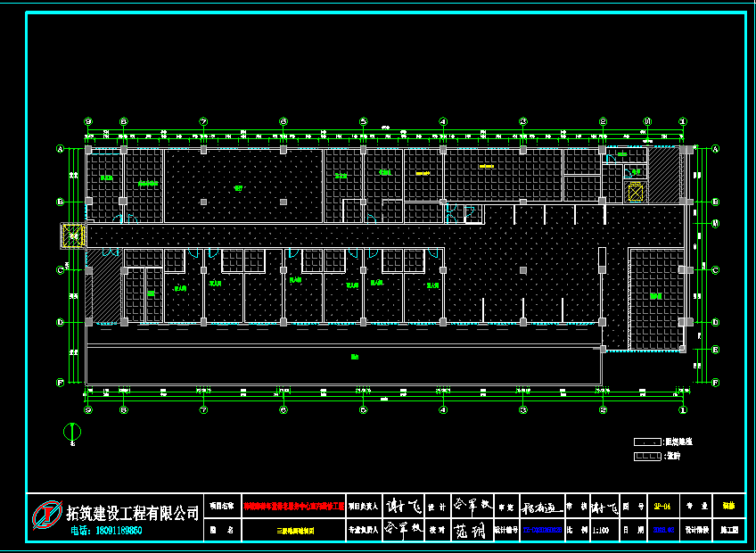Select the grid axis bubble labeled U
The image size is (756, 553).
click(x=648, y=121)
